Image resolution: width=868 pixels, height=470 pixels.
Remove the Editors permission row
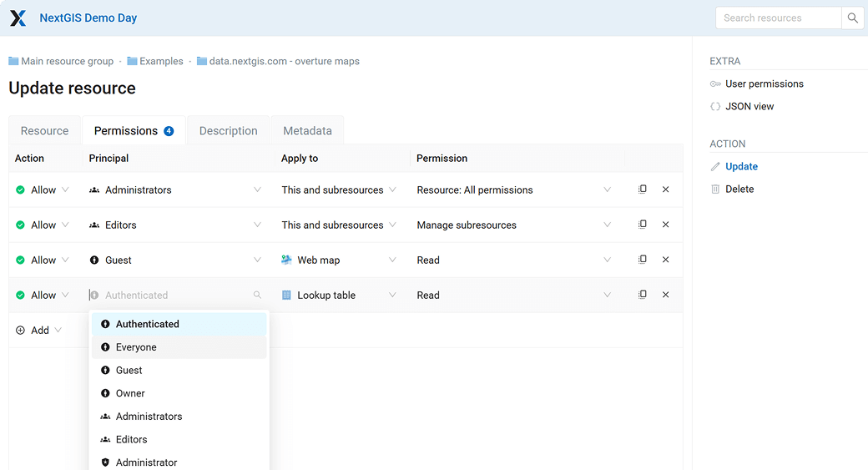(665, 225)
